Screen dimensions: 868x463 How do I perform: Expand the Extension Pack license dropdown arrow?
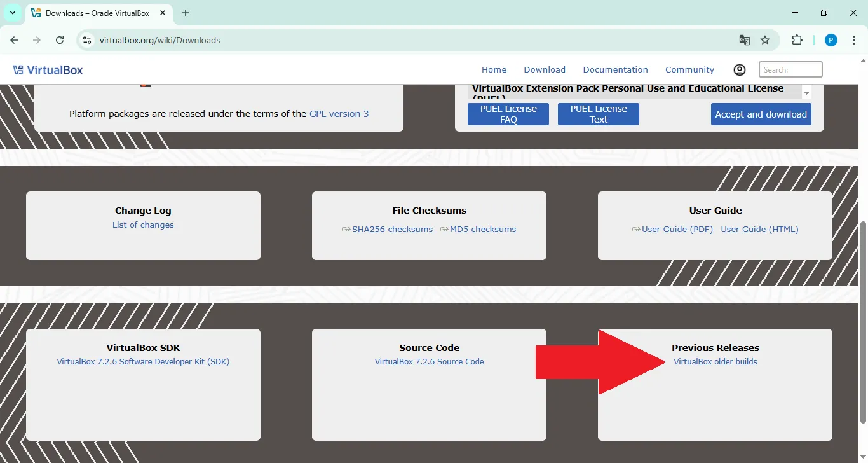806,92
